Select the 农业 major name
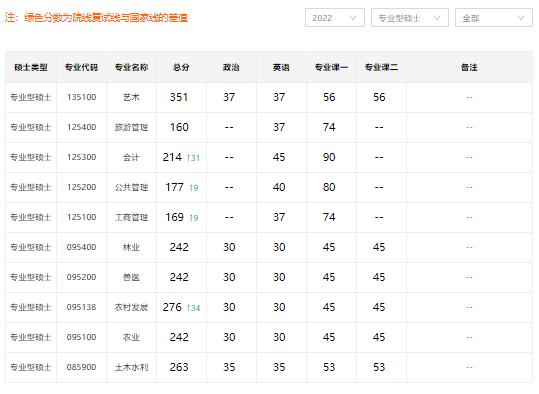Image resolution: width=539 pixels, height=394 pixels. [x=131, y=337]
